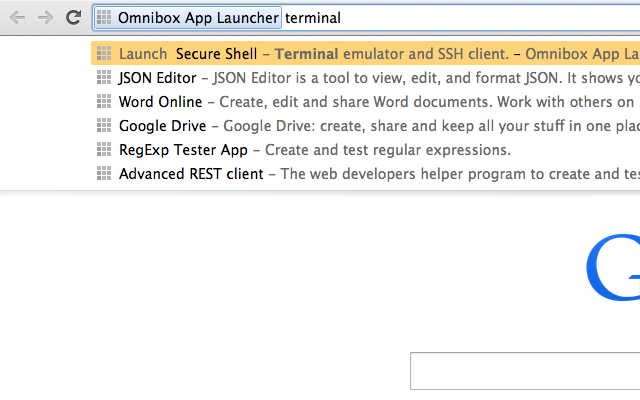Click the grid icon beside JSON Editor

(x=104, y=78)
